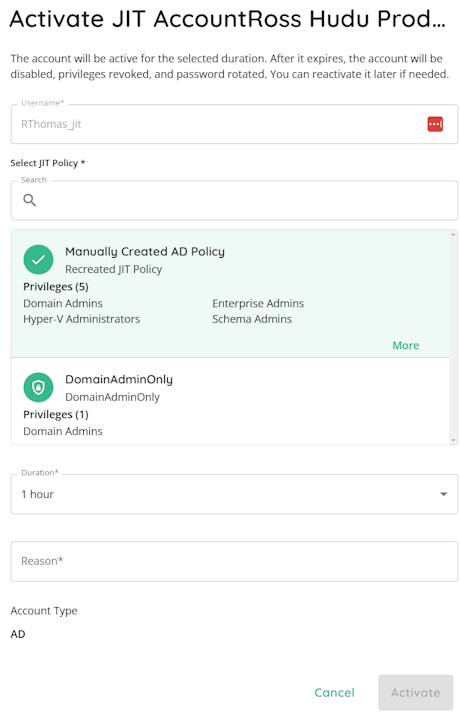Click the policy list scrollbar down arrow
The height and width of the screenshot is (716, 460).
(453, 440)
